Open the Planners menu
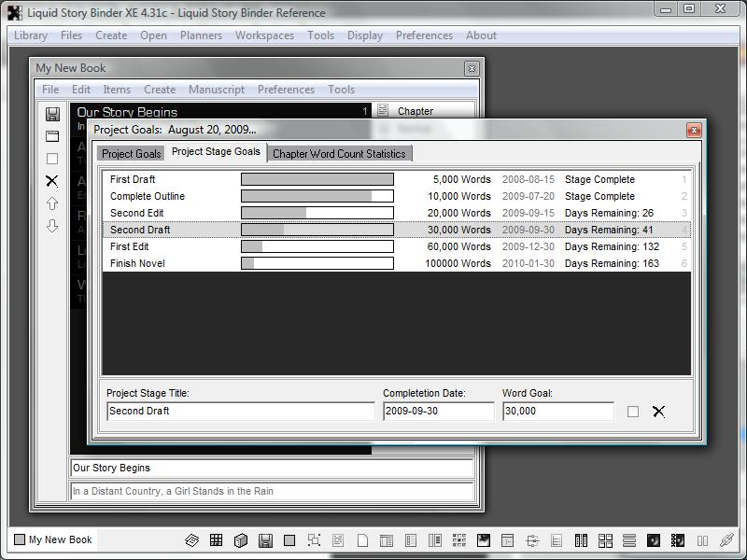This screenshot has height=560, width=747. [201, 35]
